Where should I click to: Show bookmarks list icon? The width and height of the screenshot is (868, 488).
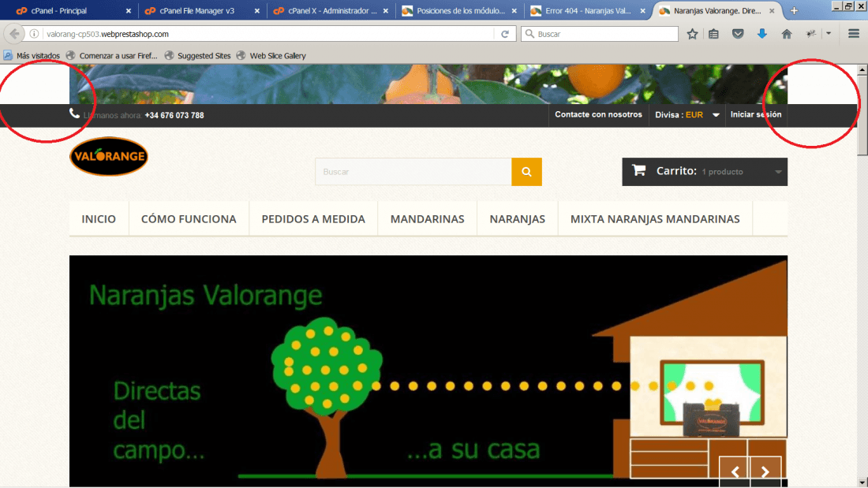714,34
